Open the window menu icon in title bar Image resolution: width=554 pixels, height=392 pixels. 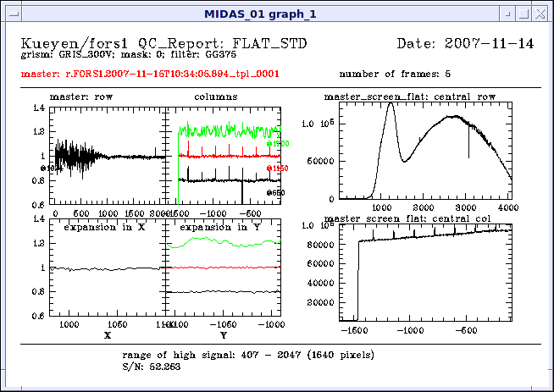point(10,14)
